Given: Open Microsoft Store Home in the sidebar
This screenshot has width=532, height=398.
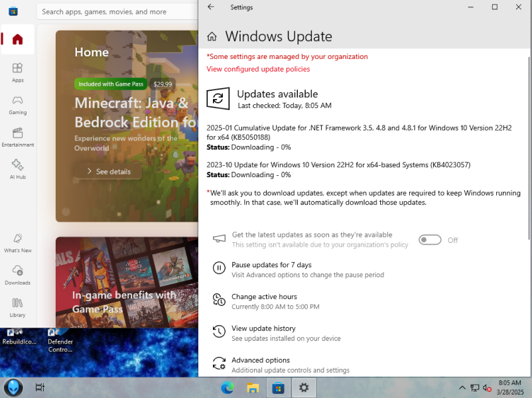Looking at the screenshot, I should (17, 39).
